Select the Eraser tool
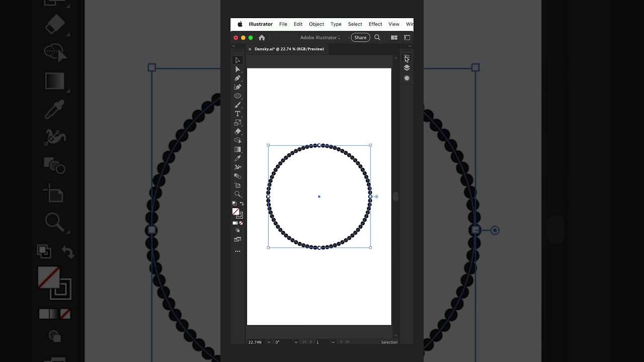644x362 pixels. (x=237, y=132)
